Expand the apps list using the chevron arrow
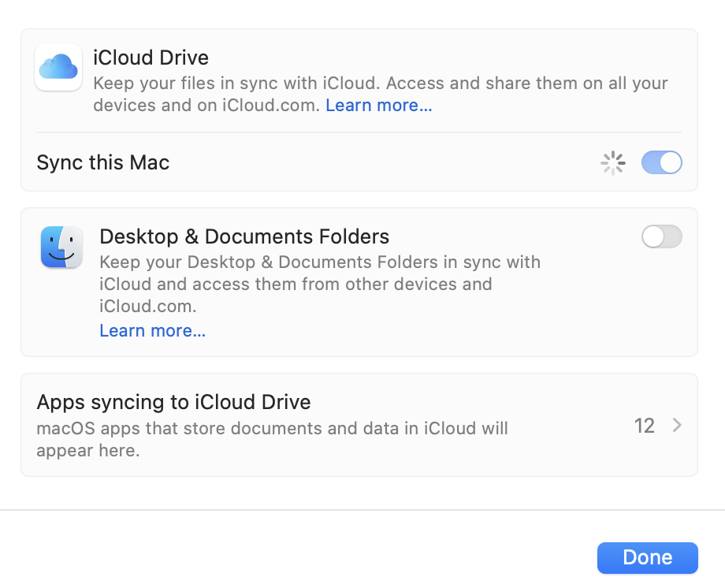 (x=677, y=426)
